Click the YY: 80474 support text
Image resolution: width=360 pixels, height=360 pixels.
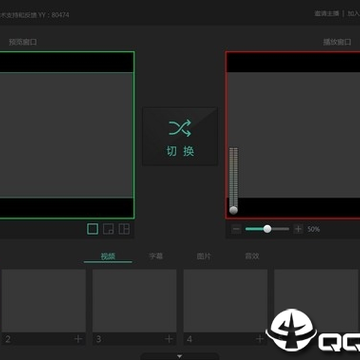click(35, 15)
